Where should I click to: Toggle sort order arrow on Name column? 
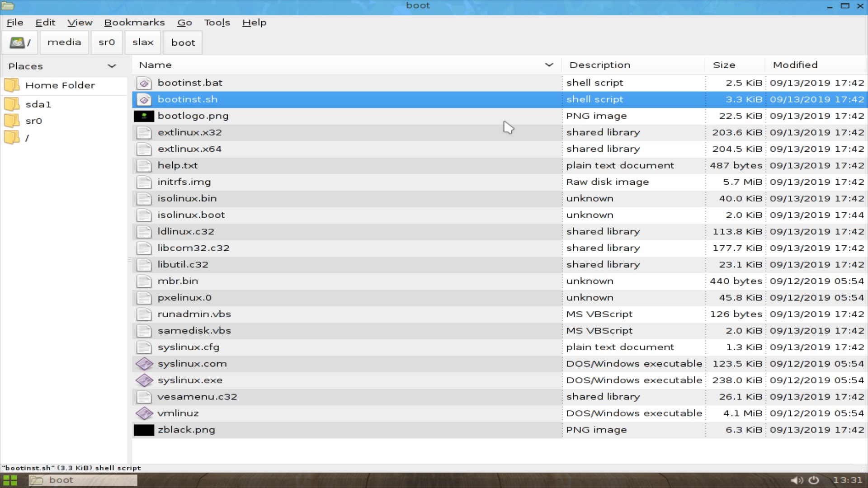(x=549, y=65)
